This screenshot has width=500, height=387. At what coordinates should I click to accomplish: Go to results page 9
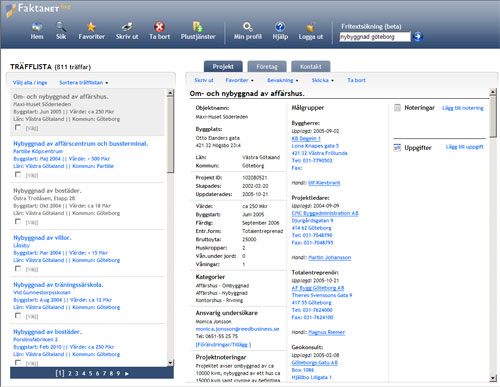(x=118, y=374)
